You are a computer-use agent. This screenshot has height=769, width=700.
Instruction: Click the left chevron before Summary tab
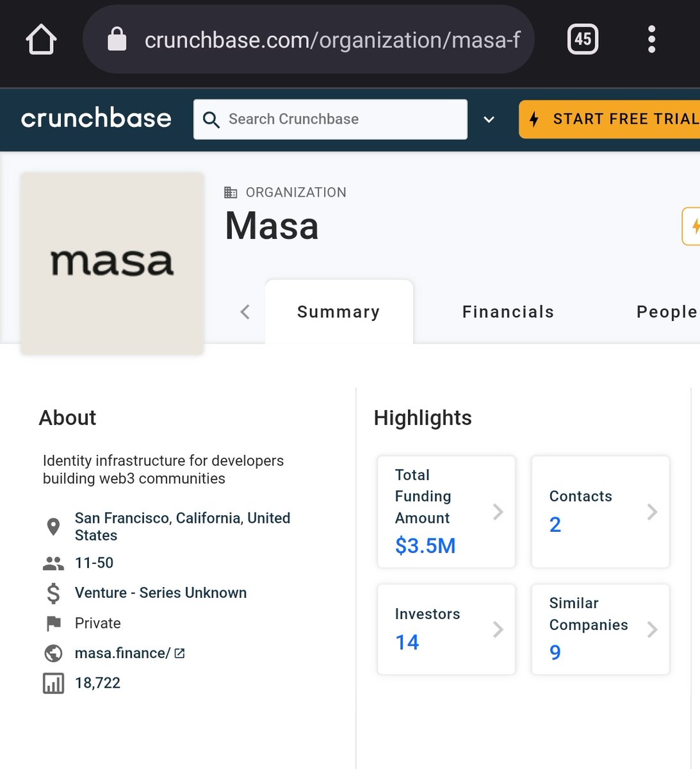click(245, 312)
